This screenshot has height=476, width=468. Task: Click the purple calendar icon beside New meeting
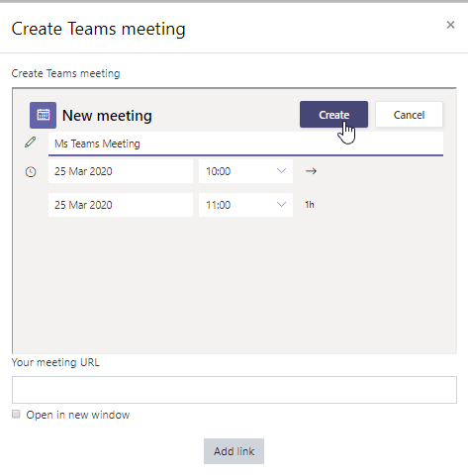coord(43,115)
